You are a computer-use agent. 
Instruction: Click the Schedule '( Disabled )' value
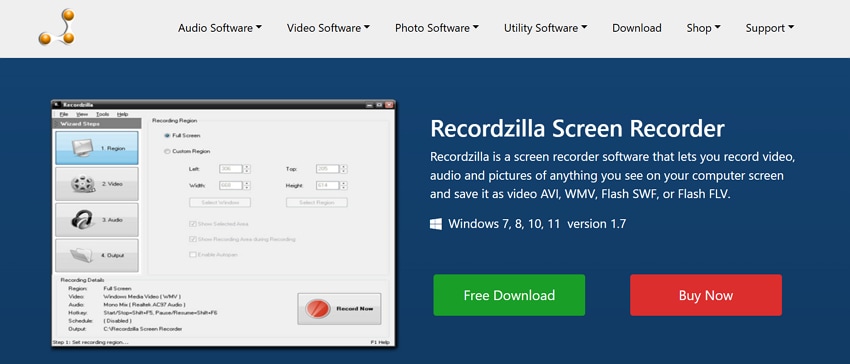pos(118,321)
